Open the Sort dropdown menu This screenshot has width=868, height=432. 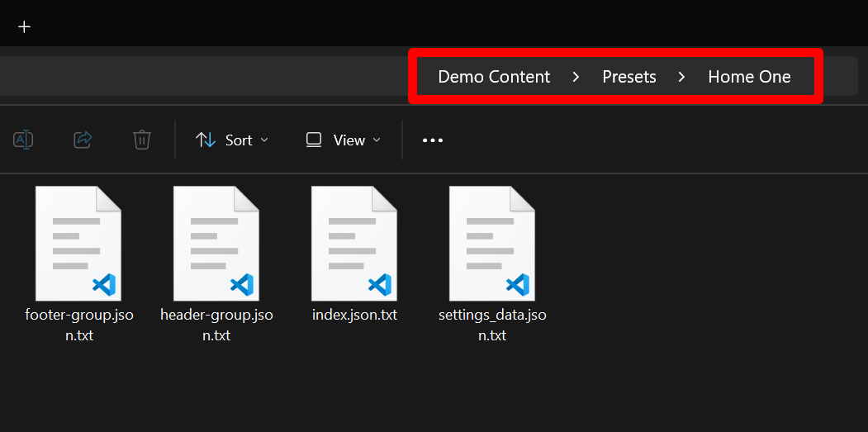[x=232, y=140]
